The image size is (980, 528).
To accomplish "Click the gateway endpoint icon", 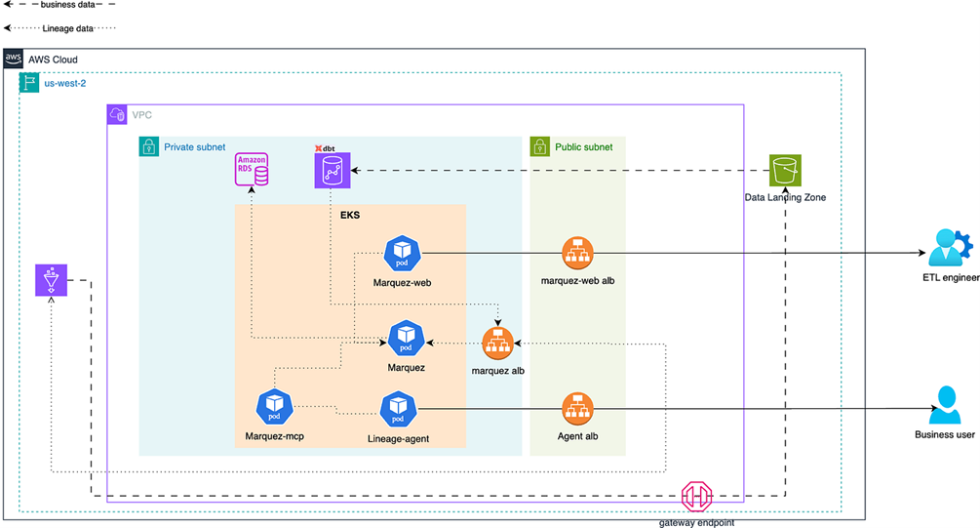I will 697,497.
